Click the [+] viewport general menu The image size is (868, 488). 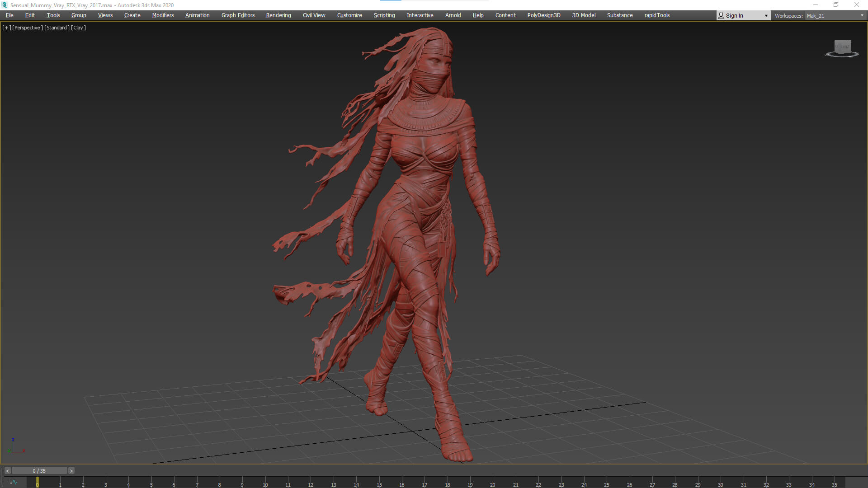click(x=6, y=28)
